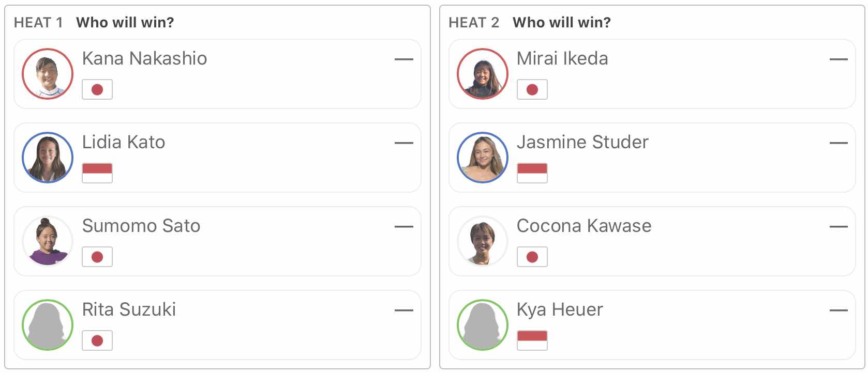This screenshot has height=373, width=868.
Task: Select Jasmine Studer's name
Action: (x=582, y=142)
